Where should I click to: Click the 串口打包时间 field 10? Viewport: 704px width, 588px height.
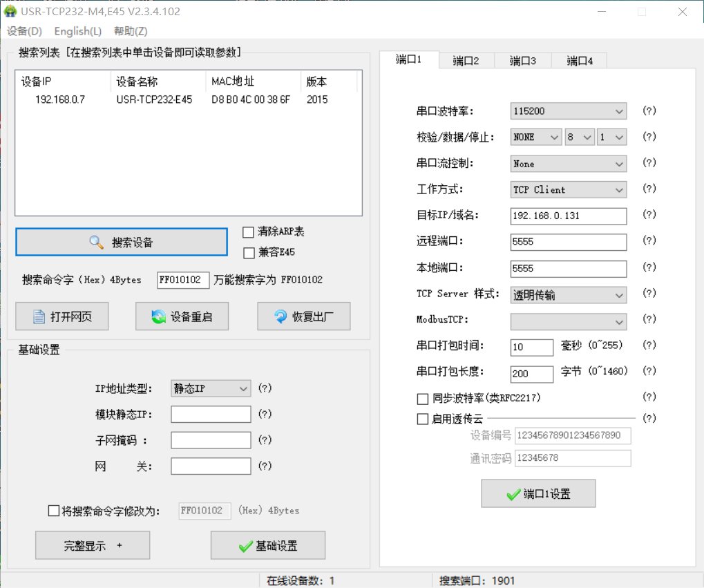pyautogui.click(x=531, y=348)
